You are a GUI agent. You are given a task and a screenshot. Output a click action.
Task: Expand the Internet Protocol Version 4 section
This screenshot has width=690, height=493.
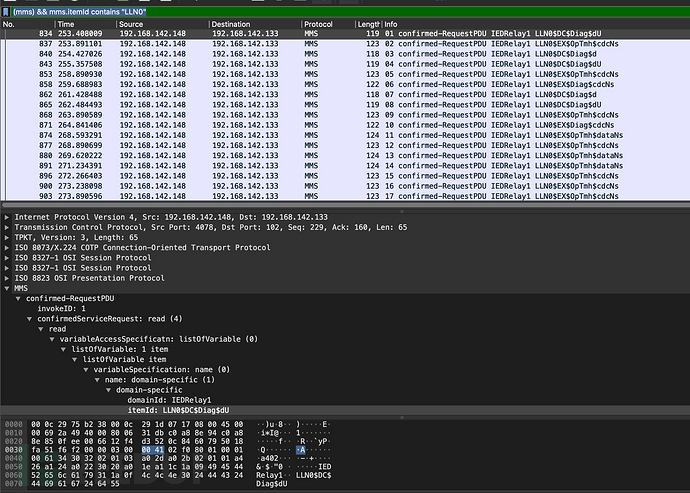(7, 217)
